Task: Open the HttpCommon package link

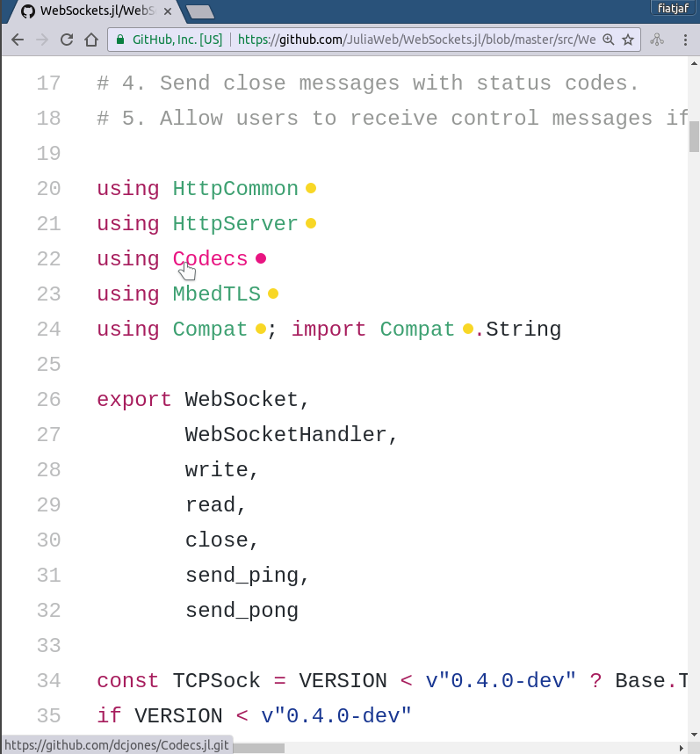Action: pos(235,188)
